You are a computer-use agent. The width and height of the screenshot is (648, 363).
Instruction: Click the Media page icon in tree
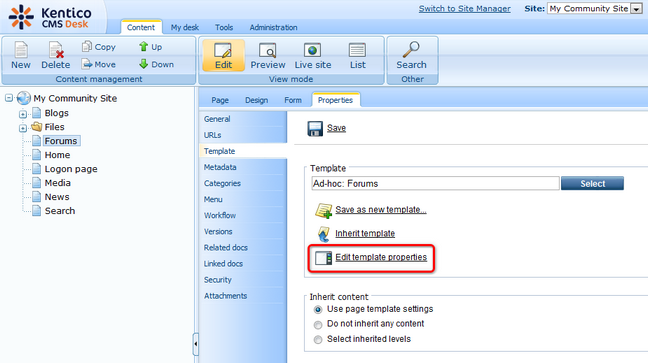point(37,183)
